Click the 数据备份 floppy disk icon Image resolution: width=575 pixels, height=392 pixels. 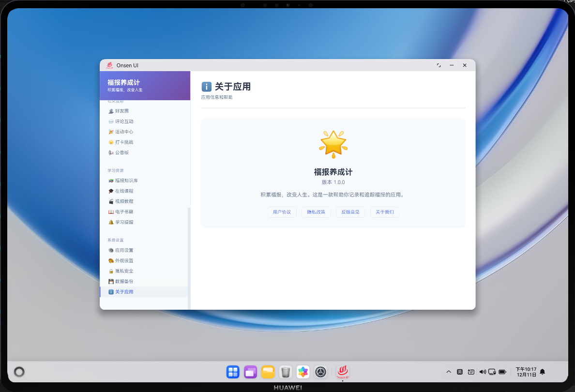click(x=110, y=281)
